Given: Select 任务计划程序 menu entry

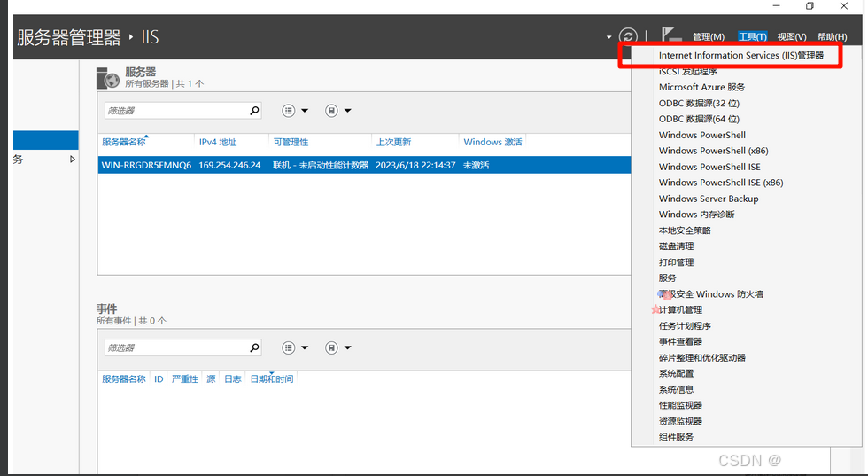Looking at the screenshot, I should pyautogui.click(x=685, y=326).
